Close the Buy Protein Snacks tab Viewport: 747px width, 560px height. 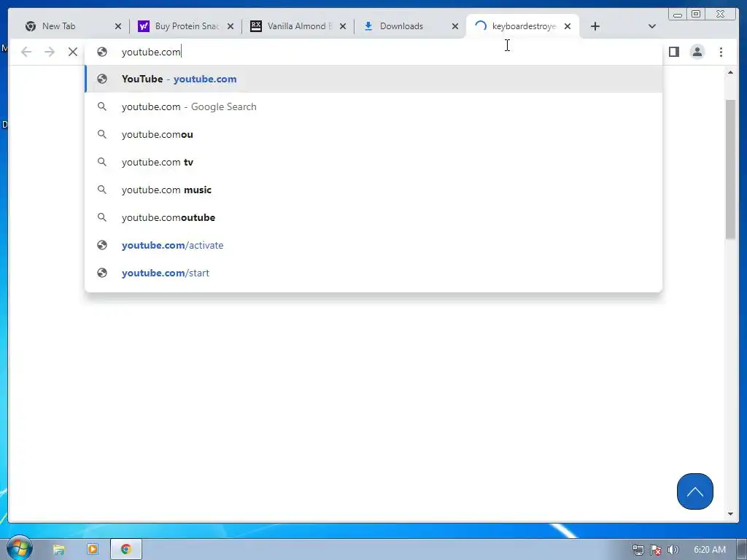coord(231,26)
